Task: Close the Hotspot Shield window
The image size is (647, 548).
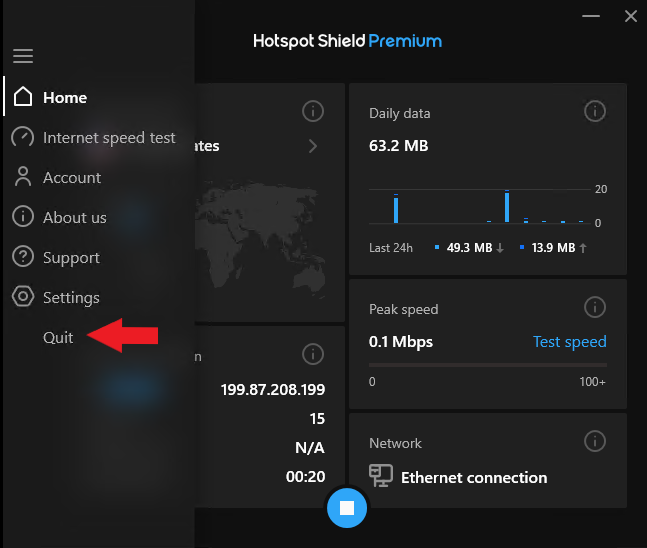Action: pos(630,16)
